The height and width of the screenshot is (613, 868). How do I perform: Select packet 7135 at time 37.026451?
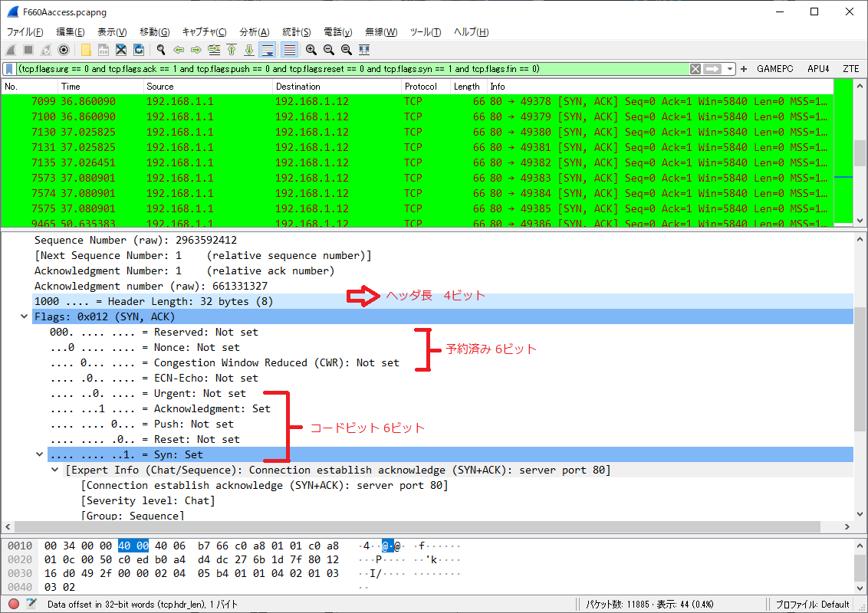tap(417, 162)
